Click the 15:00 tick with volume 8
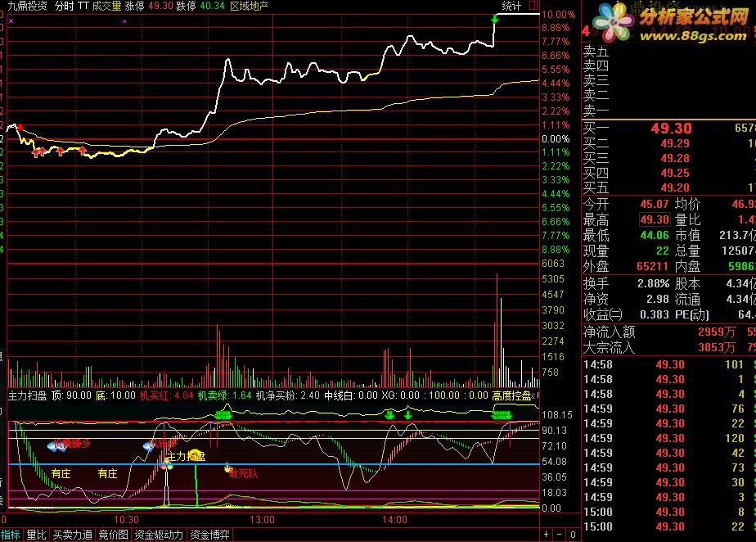Screen dimensions: 756x542 (x=669, y=512)
